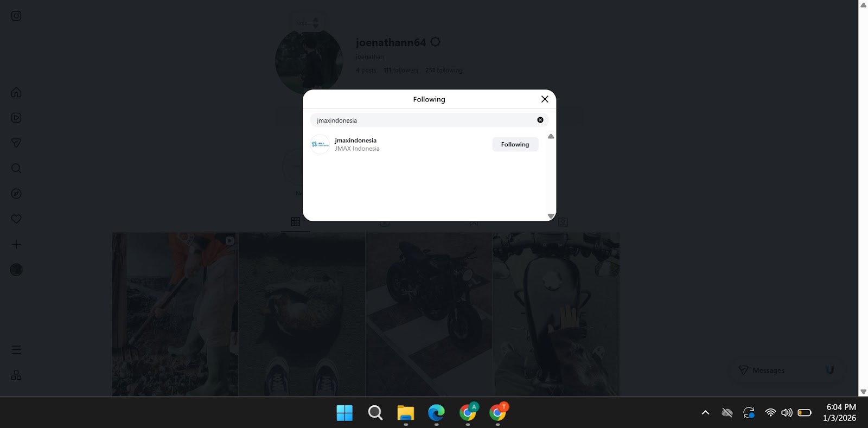The width and height of the screenshot is (868, 428).
Task: Open direct messages paper plane icon
Action: tap(16, 143)
